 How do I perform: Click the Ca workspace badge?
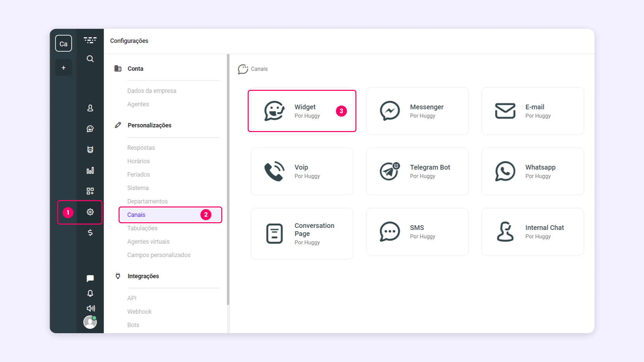pos(63,44)
